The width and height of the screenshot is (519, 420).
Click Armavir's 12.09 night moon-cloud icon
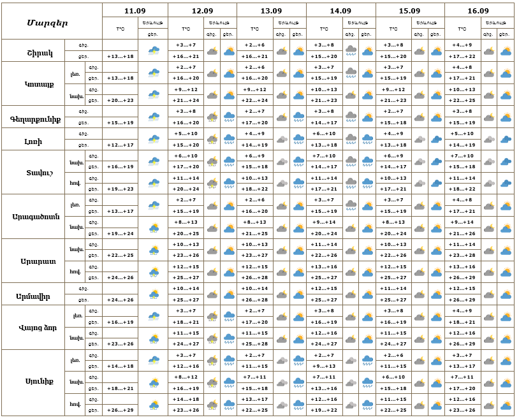212,294
